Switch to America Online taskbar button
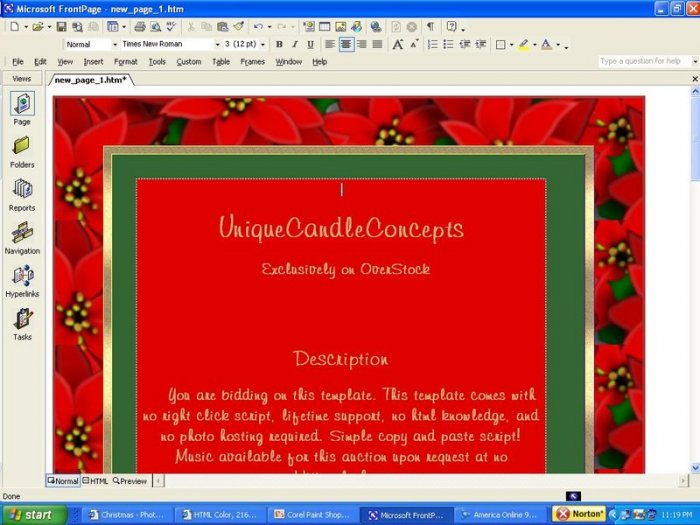The image size is (700, 525). 502,515
